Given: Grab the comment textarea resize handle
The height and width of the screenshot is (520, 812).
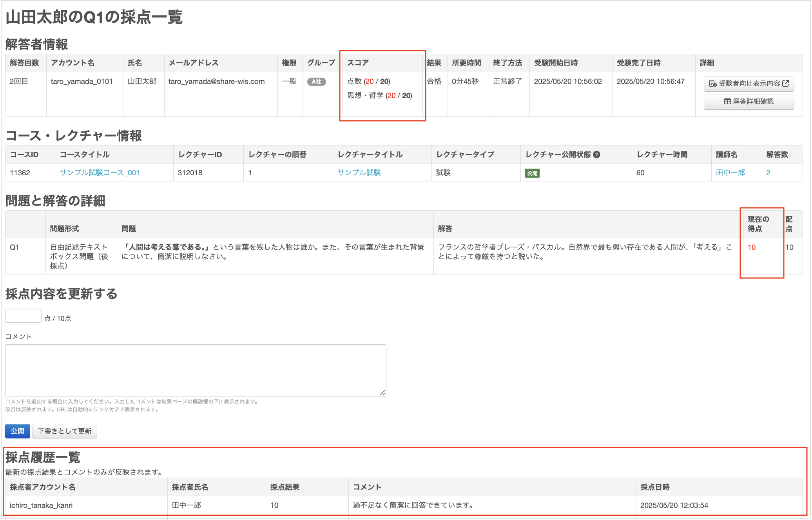Looking at the screenshot, I should pyautogui.click(x=383, y=393).
